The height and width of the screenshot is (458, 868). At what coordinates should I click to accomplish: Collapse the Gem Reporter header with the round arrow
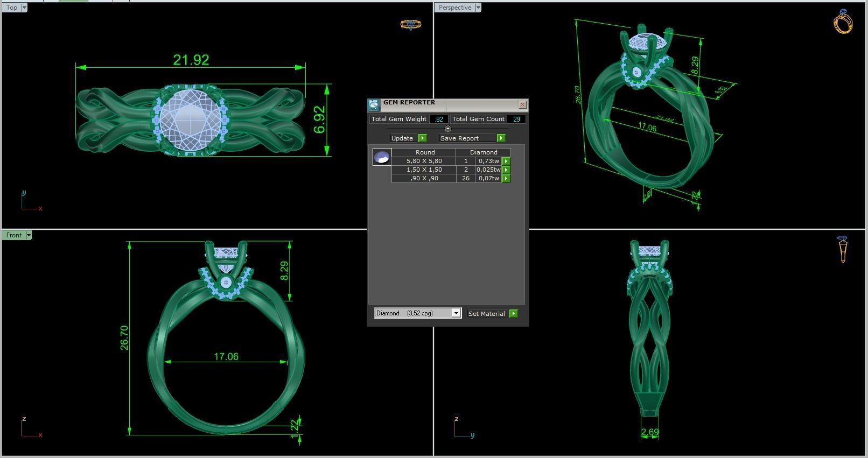(447, 129)
